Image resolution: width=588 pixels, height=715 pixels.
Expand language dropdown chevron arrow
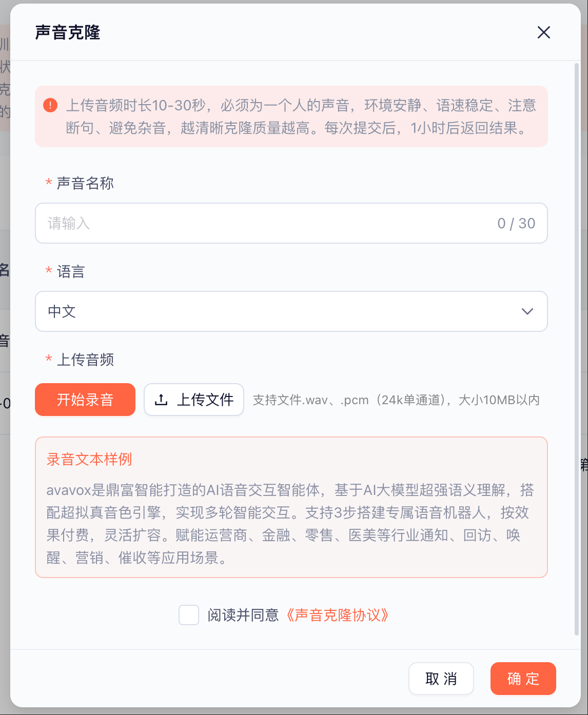[x=527, y=311]
